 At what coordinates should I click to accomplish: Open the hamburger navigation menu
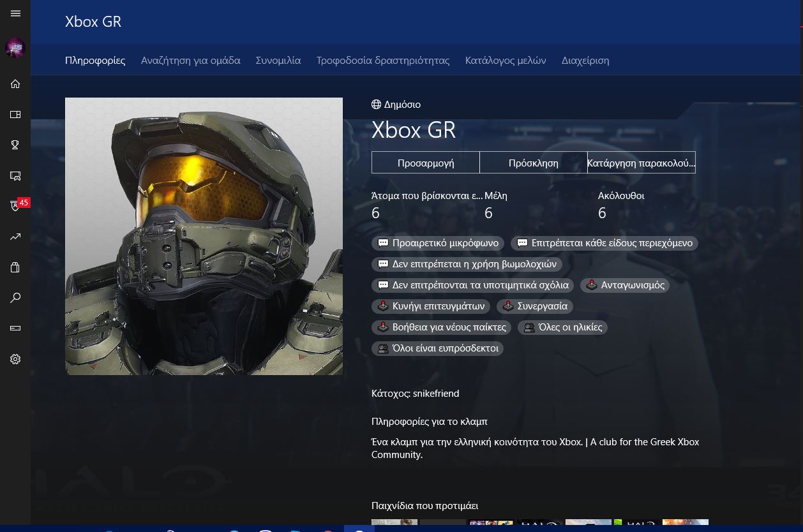pyautogui.click(x=15, y=13)
